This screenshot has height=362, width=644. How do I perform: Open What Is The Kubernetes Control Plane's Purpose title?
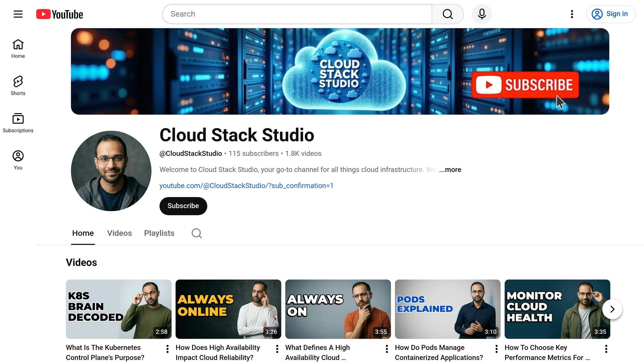coord(105,353)
